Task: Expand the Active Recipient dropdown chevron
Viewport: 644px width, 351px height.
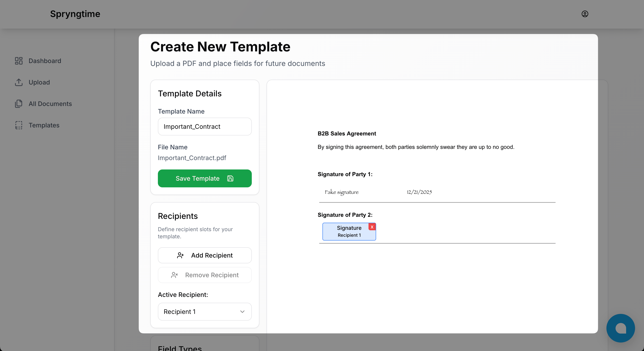Action: tap(242, 311)
